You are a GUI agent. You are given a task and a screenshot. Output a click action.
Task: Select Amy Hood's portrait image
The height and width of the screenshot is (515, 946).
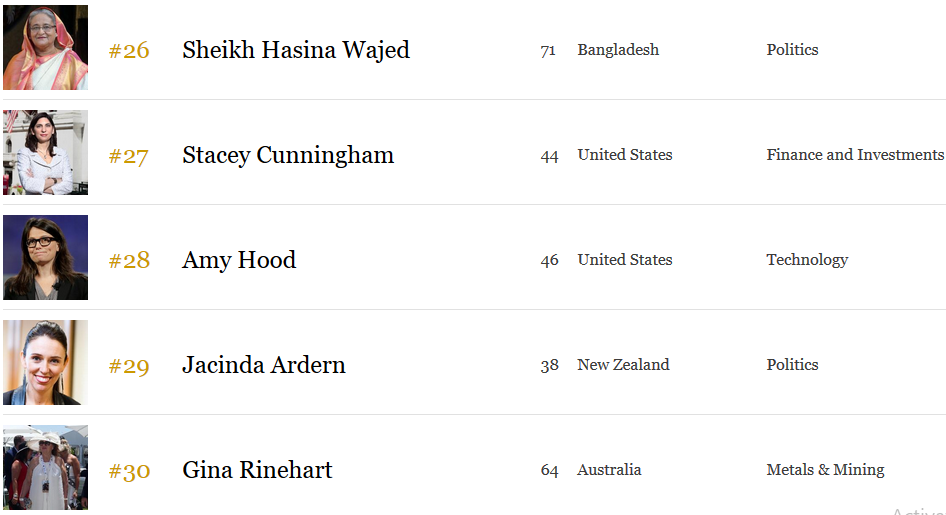coord(45,258)
